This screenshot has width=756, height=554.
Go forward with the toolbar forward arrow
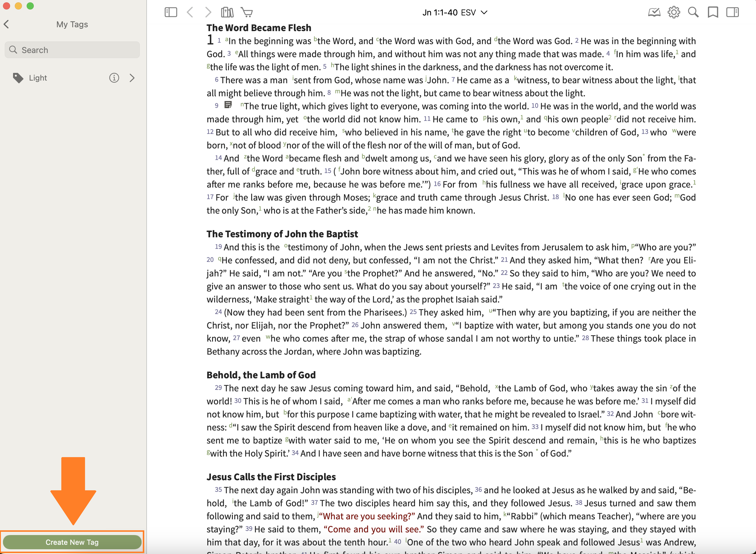tap(208, 12)
